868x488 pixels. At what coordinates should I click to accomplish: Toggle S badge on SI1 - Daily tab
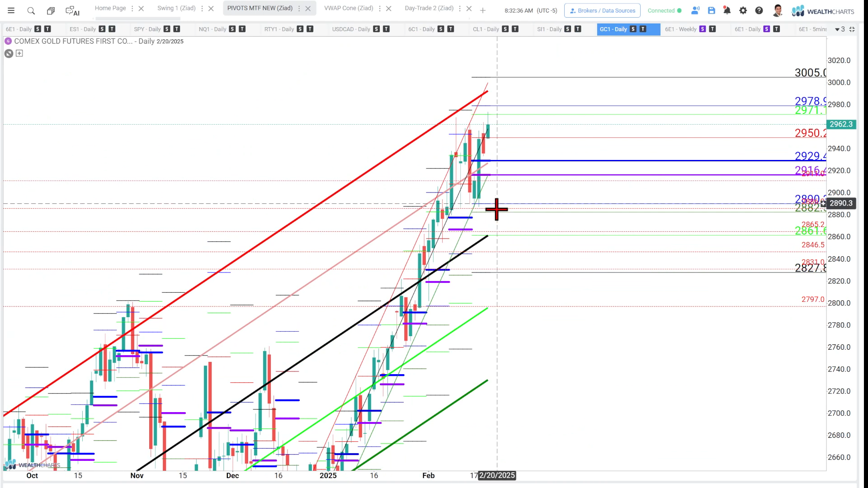(568, 29)
